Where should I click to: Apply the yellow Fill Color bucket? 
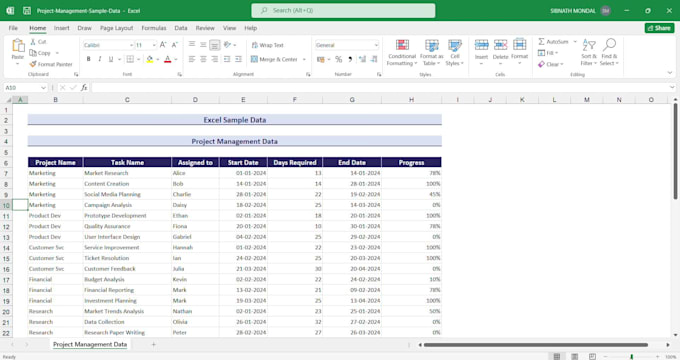coord(150,59)
